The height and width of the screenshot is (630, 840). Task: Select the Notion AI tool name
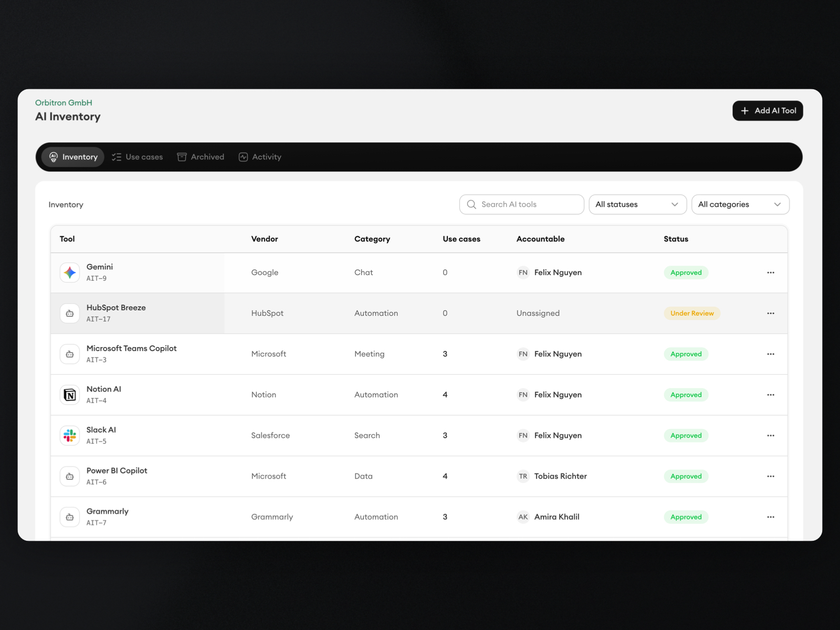pos(103,389)
